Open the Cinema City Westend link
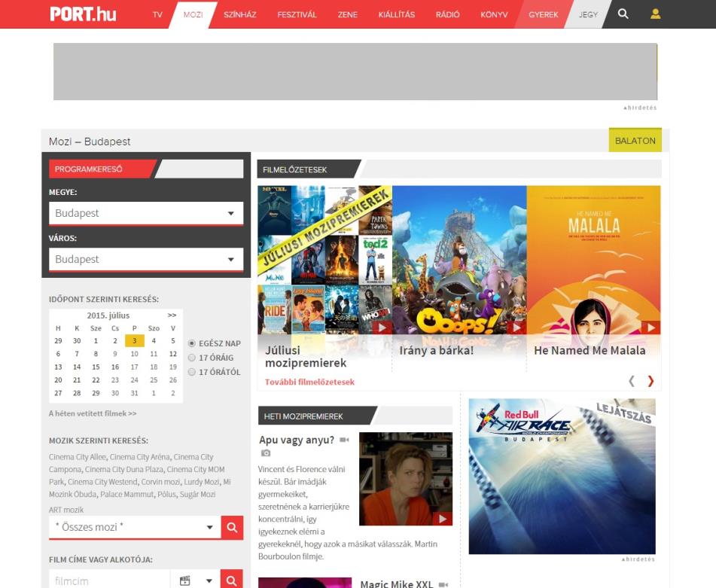This screenshot has width=716, height=588. (x=102, y=482)
